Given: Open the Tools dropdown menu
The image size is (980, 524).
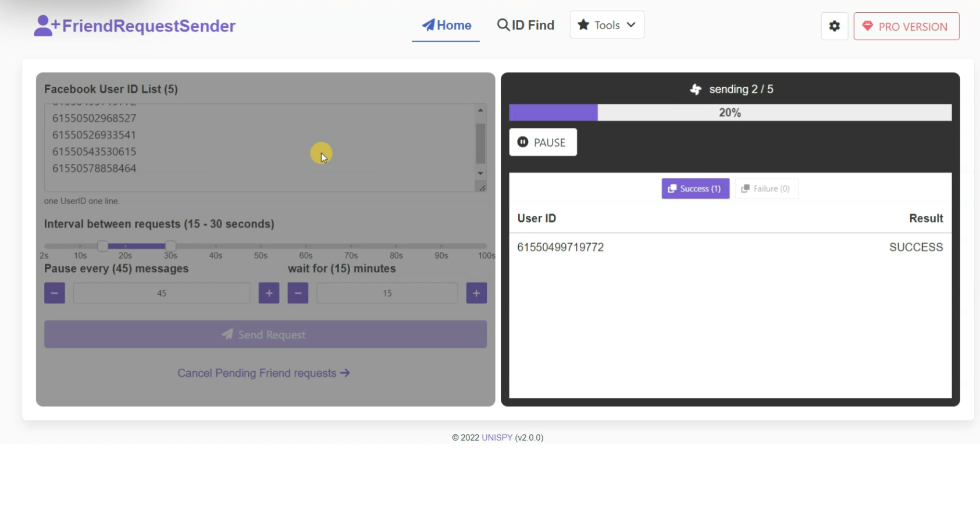Looking at the screenshot, I should (607, 25).
